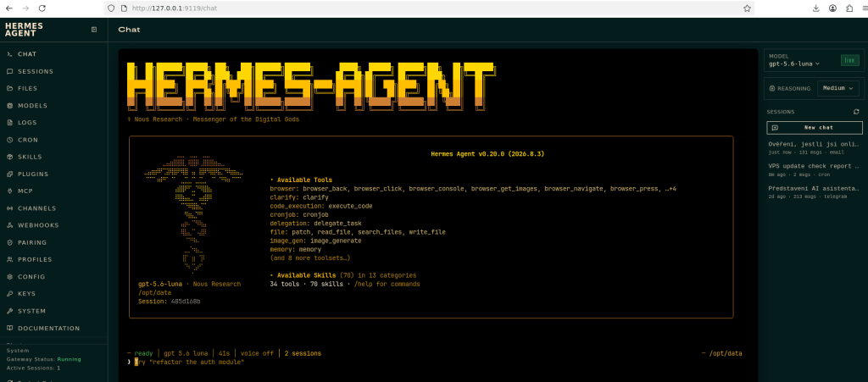Expand the Reasoning Medium dropdown

coord(838,88)
